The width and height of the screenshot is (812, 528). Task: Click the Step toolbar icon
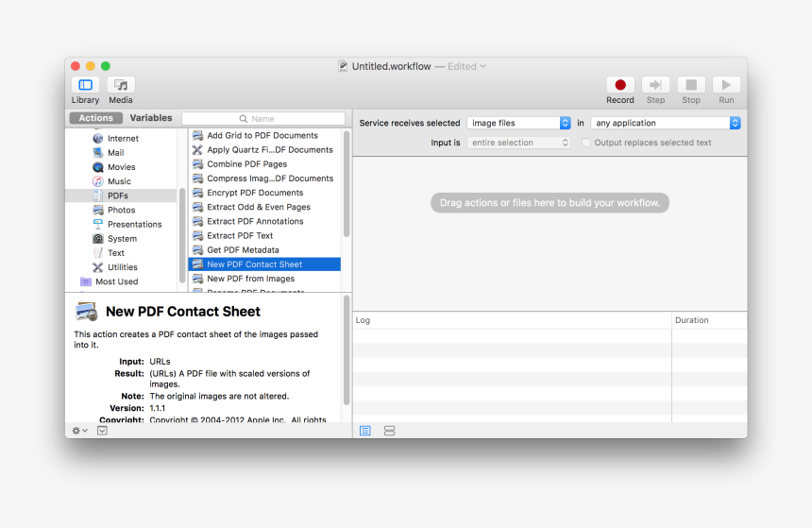click(x=655, y=85)
